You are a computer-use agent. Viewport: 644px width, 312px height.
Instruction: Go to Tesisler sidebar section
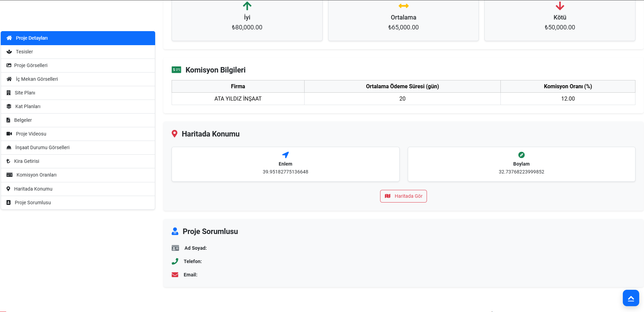click(78, 52)
